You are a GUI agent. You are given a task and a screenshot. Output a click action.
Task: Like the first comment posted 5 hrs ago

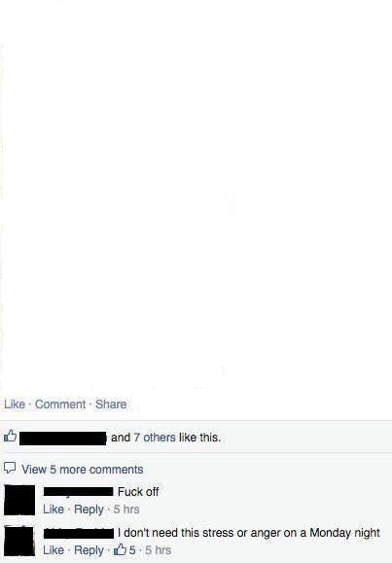(53, 510)
